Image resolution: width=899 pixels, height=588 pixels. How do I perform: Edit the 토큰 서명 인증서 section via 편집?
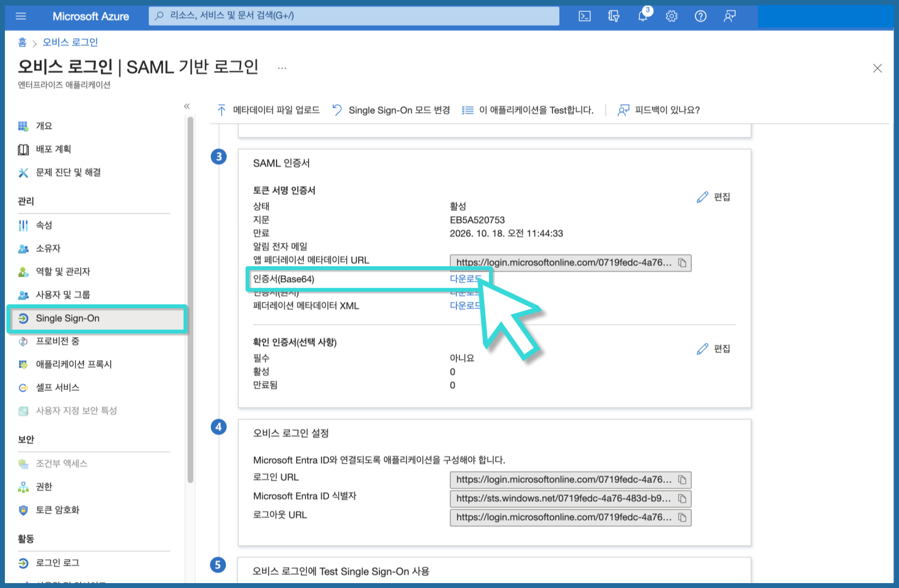[713, 197]
